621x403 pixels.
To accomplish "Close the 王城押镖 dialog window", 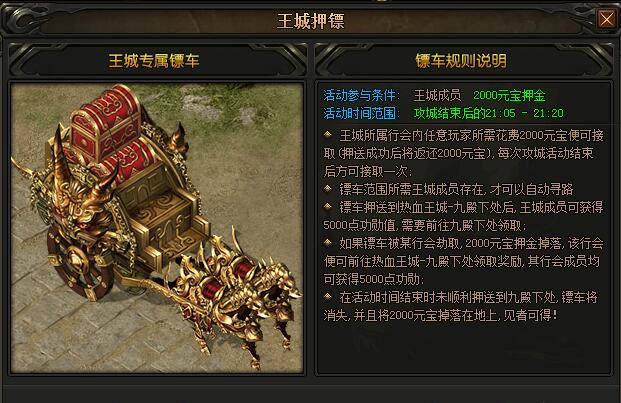I will [x=606, y=19].
